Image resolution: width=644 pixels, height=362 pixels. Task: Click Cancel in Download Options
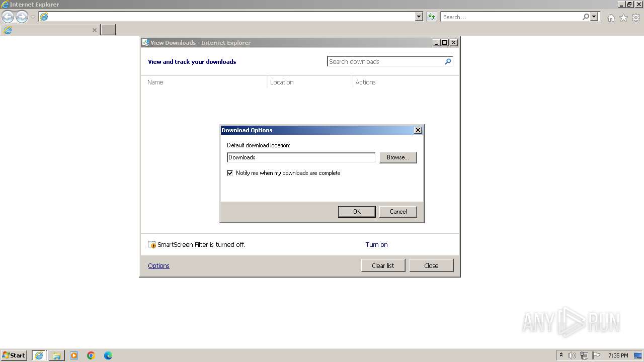(398, 212)
